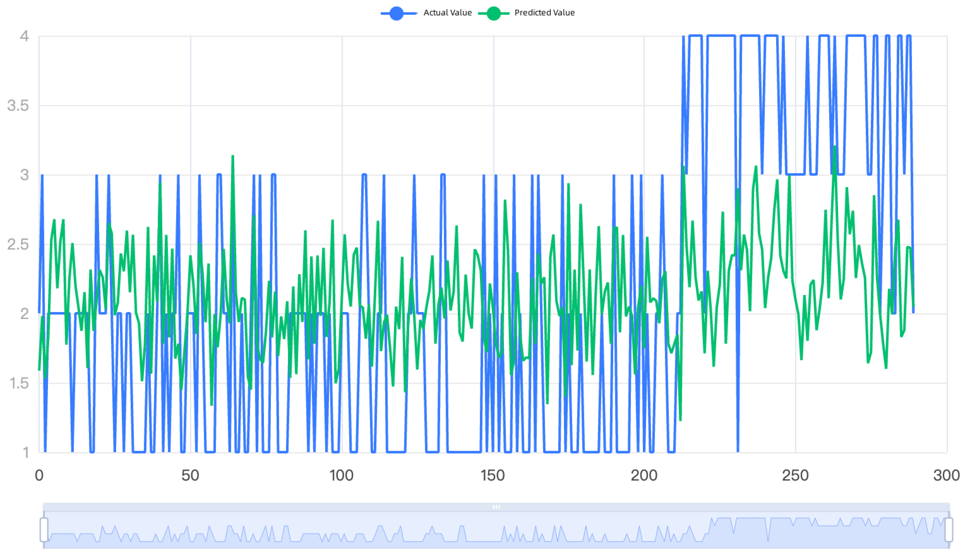
Task: Toggle the Predicted Value legend marker
Action: coord(493,13)
